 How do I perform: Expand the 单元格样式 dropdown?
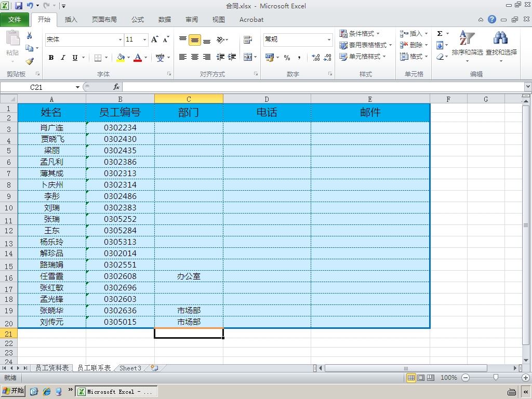coord(384,56)
